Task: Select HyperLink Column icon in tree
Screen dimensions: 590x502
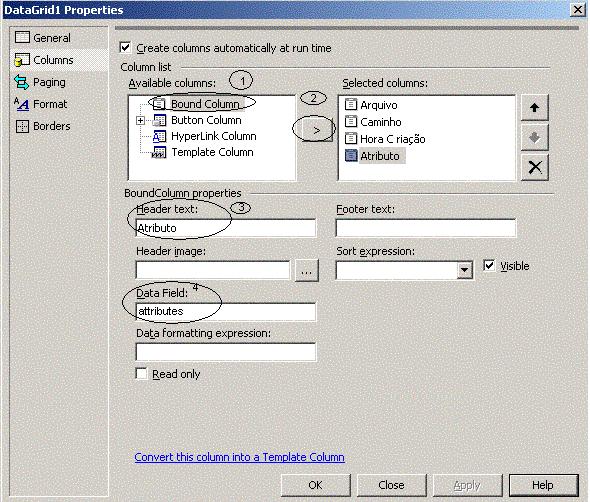Action: [x=159, y=136]
